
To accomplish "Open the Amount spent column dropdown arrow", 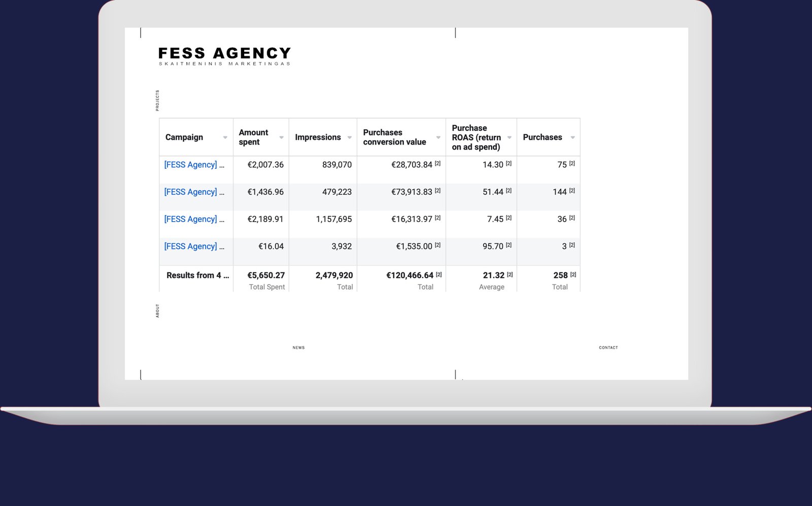I will [x=281, y=137].
